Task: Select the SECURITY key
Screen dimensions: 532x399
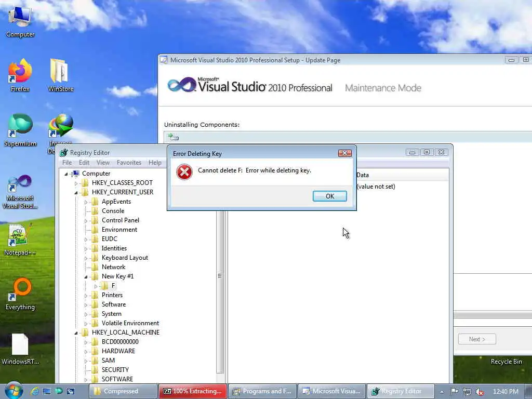Action: (x=115, y=369)
